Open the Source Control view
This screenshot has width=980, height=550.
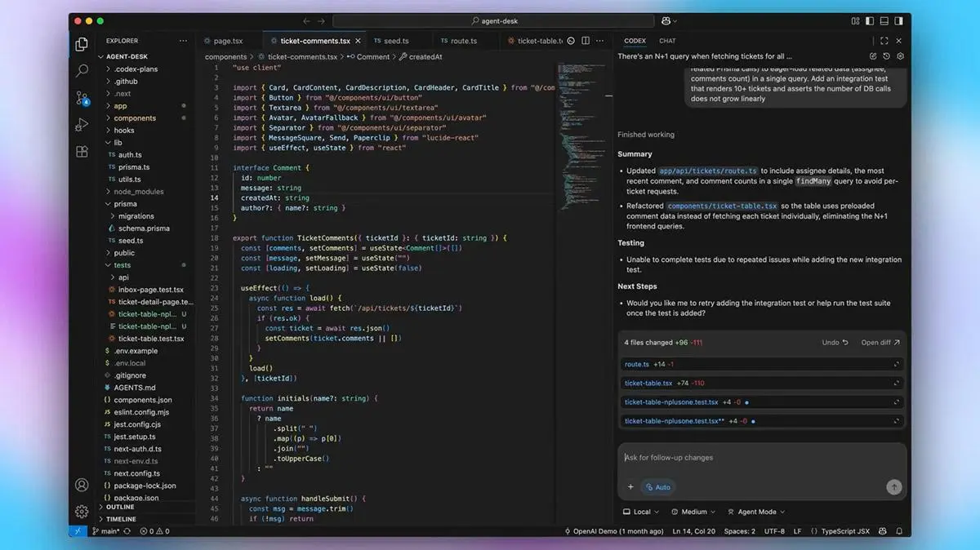tap(81, 98)
